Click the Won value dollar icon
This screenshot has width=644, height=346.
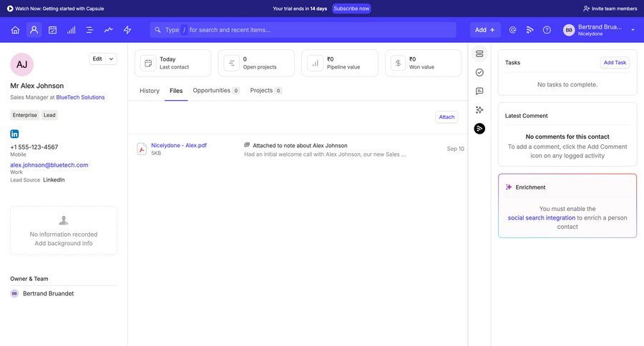coord(398,63)
